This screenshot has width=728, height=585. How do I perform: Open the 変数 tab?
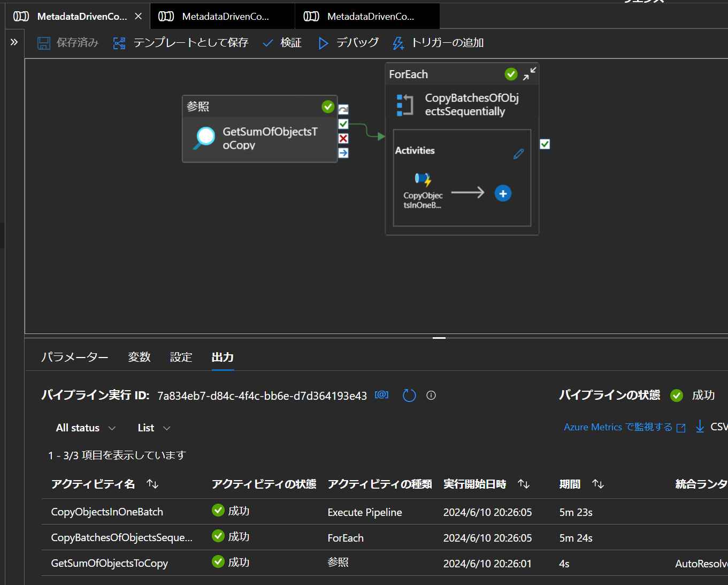coord(139,357)
